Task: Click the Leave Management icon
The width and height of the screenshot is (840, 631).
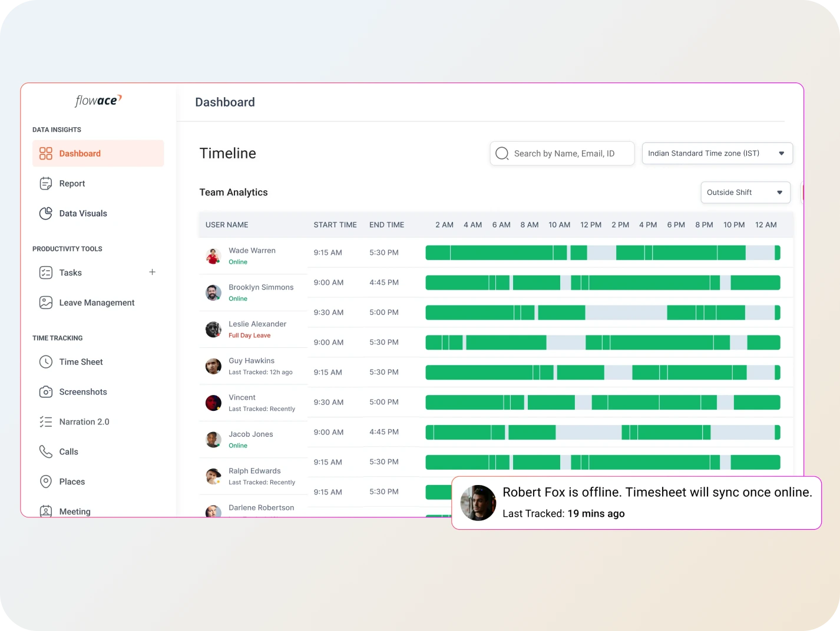Action: [45, 303]
